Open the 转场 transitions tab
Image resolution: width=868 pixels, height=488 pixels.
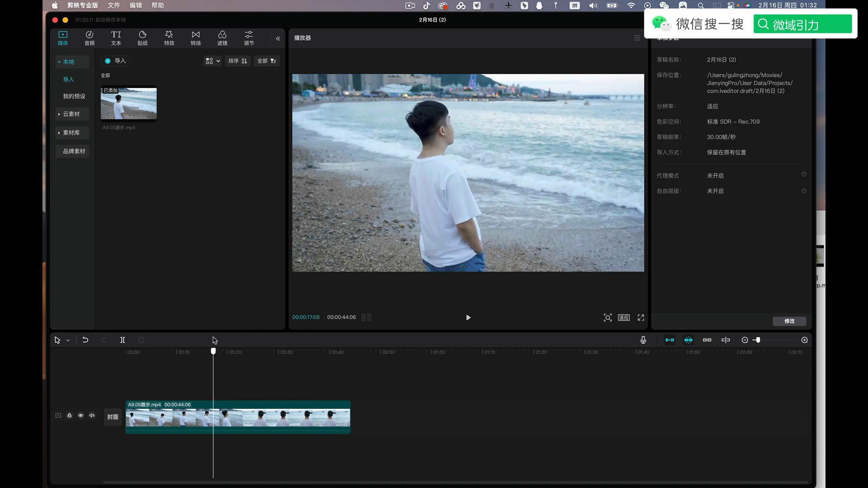point(196,38)
